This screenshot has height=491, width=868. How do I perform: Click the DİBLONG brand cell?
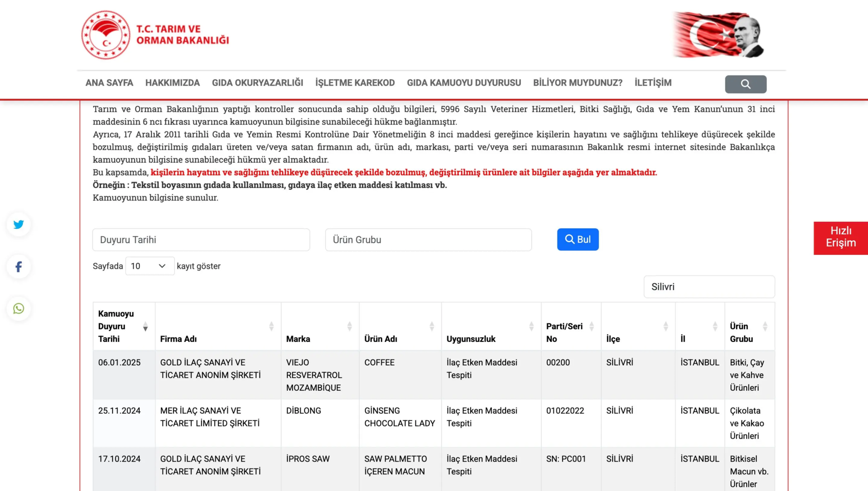(320, 423)
